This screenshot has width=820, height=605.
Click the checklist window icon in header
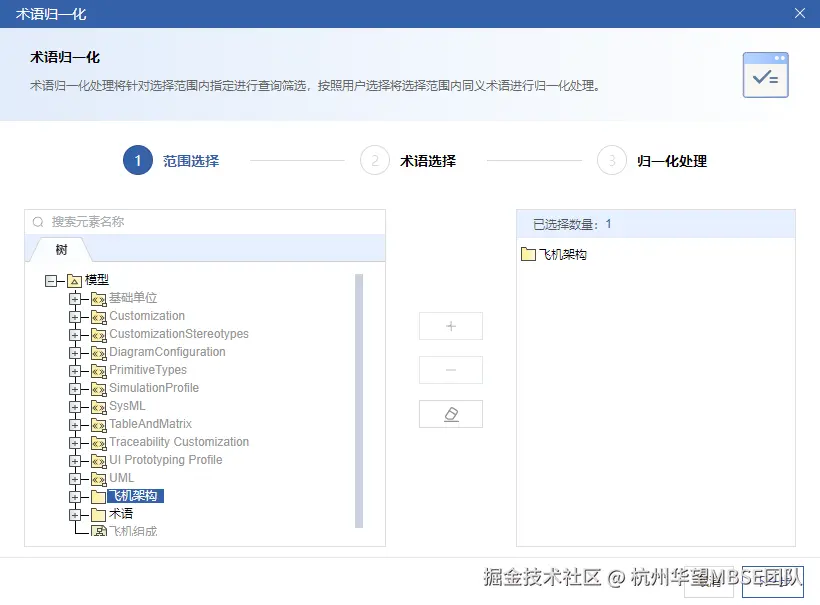[765, 75]
